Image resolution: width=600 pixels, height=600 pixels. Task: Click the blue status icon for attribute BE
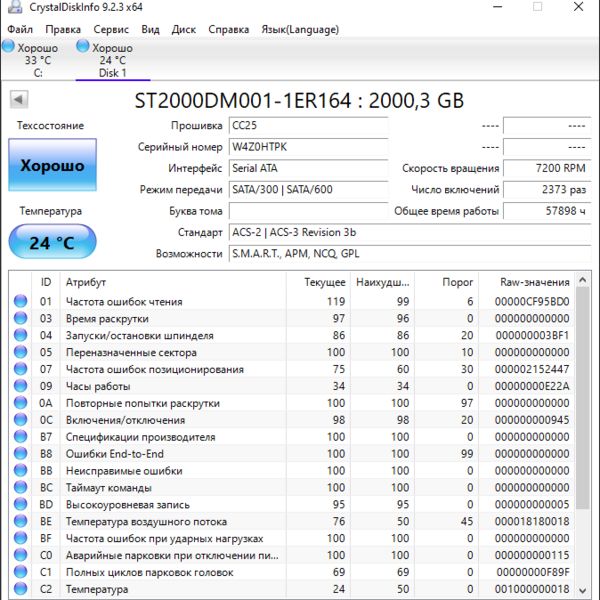(x=21, y=521)
